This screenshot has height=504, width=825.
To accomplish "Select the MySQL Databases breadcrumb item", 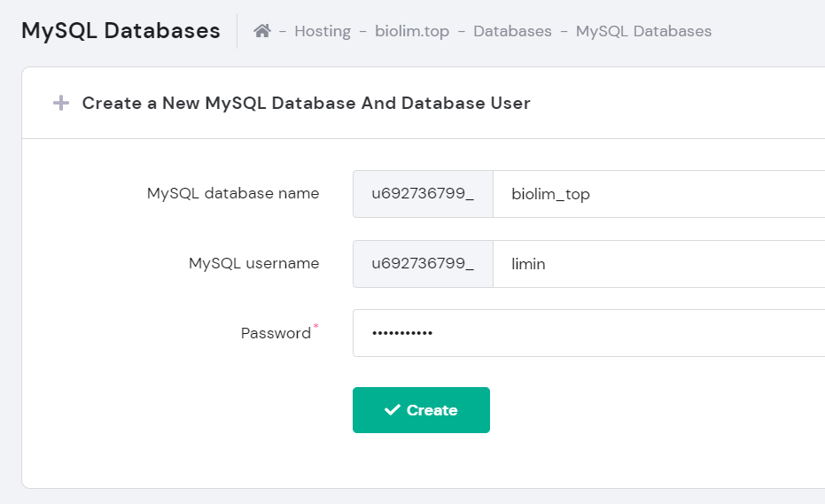I will point(643,31).
